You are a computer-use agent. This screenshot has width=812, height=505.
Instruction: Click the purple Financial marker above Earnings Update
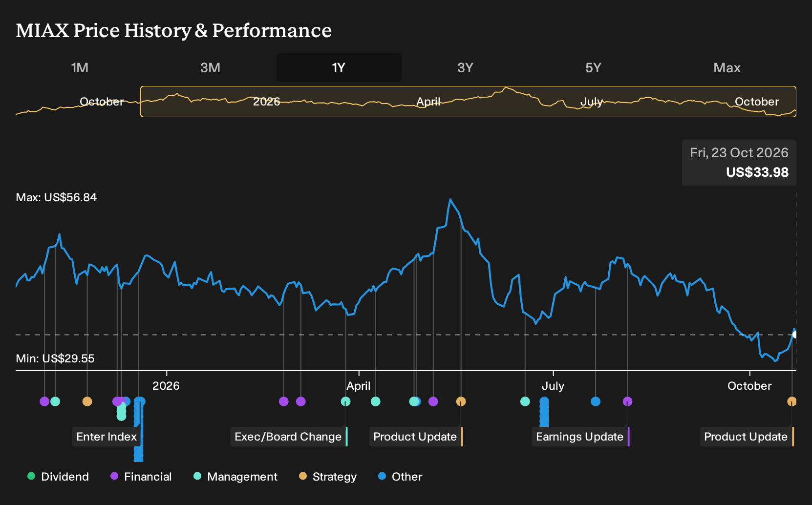628,401
